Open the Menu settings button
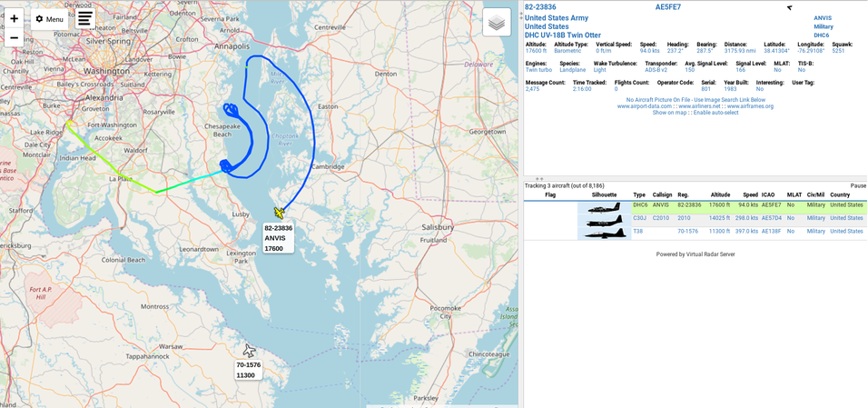 (x=49, y=19)
